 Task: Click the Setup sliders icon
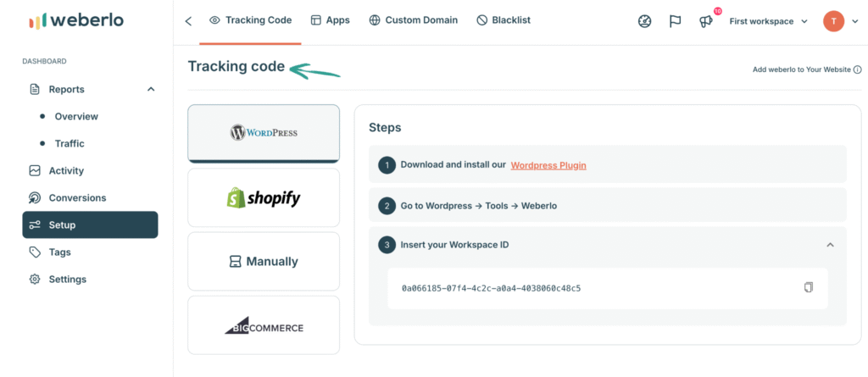pyautogui.click(x=35, y=225)
